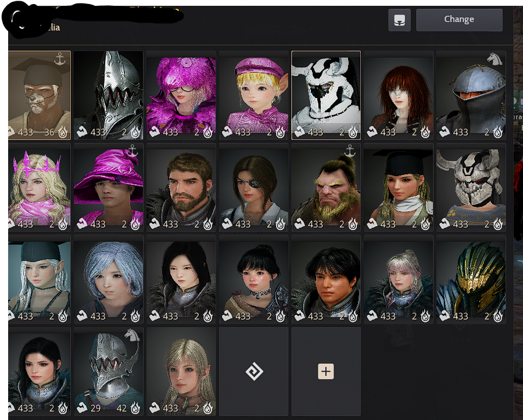
Task: Choose the blonde elf in bottom row
Action: pyautogui.click(x=181, y=371)
